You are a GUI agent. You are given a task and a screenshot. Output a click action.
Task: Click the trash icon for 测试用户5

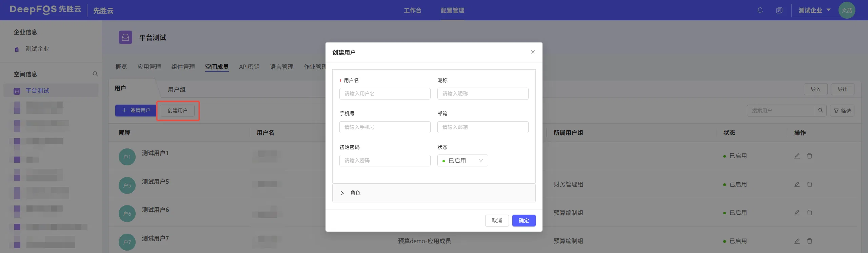coord(810,184)
